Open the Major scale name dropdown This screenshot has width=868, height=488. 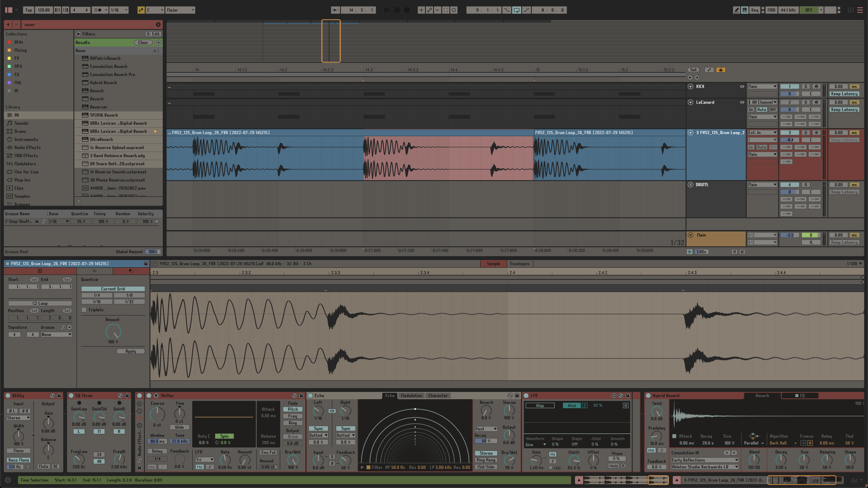coord(180,10)
